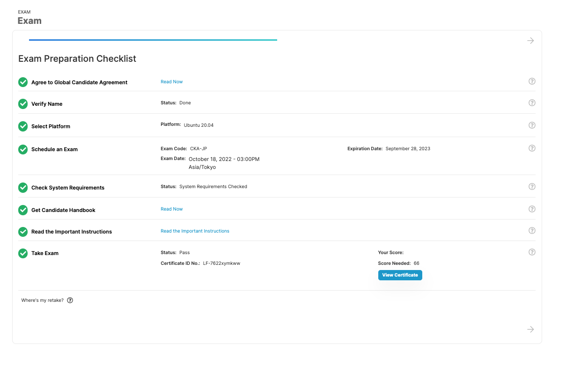588x380 pixels.
Task: Open Read Now link for Candidate Handbook
Action: 171,209
